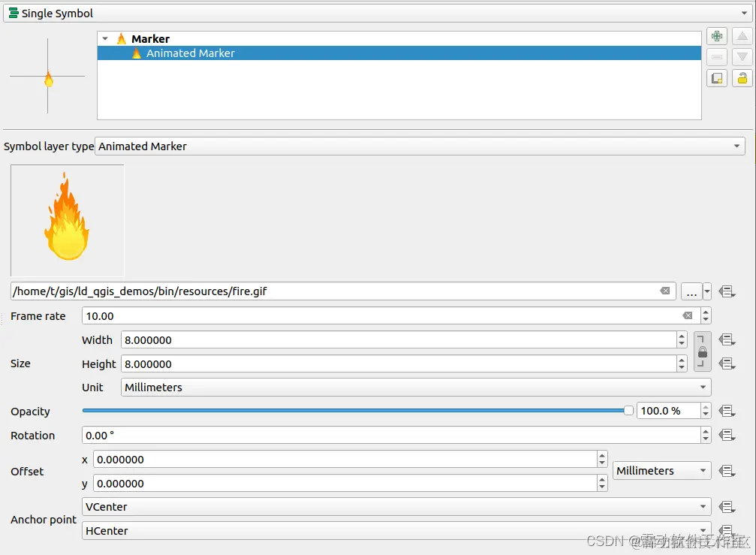This screenshot has width=756, height=555.
Task: Step the Frame rate spinner arrows
Action: point(706,316)
